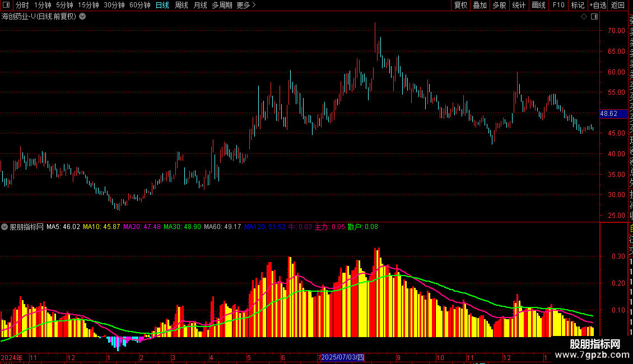Click the 2024年 label on time axis

tap(12, 357)
